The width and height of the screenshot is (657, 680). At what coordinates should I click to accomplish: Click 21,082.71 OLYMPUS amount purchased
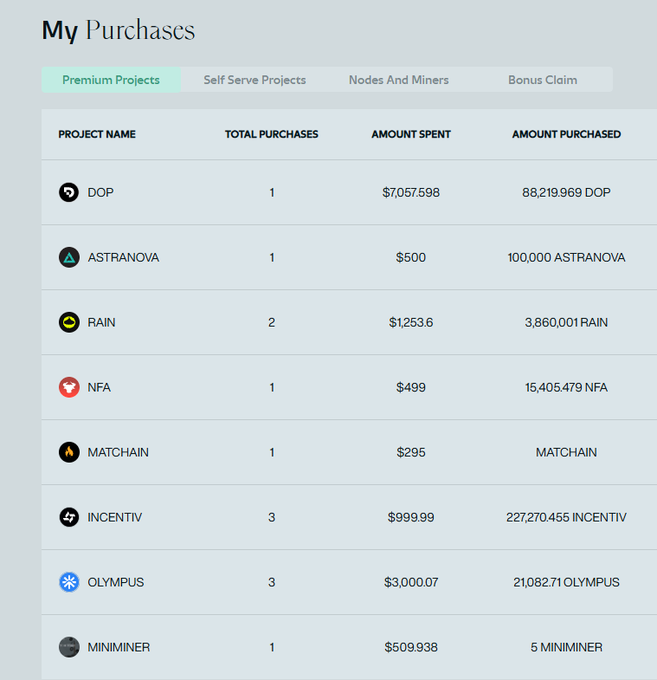(x=566, y=582)
